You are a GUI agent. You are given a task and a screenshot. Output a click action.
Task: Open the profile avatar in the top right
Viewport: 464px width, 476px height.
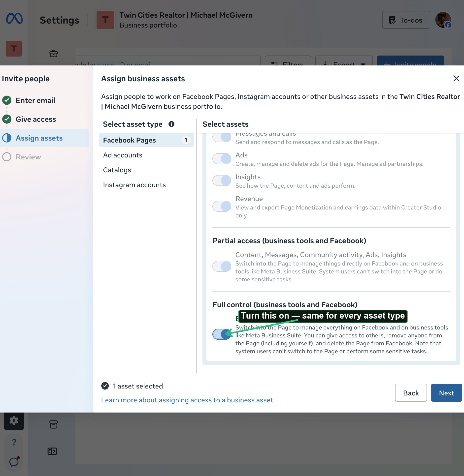(443, 20)
